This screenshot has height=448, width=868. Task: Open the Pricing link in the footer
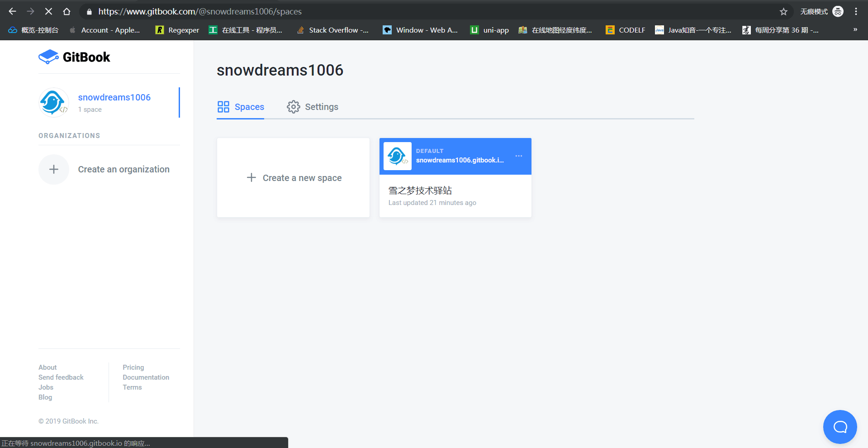click(133, 367)
